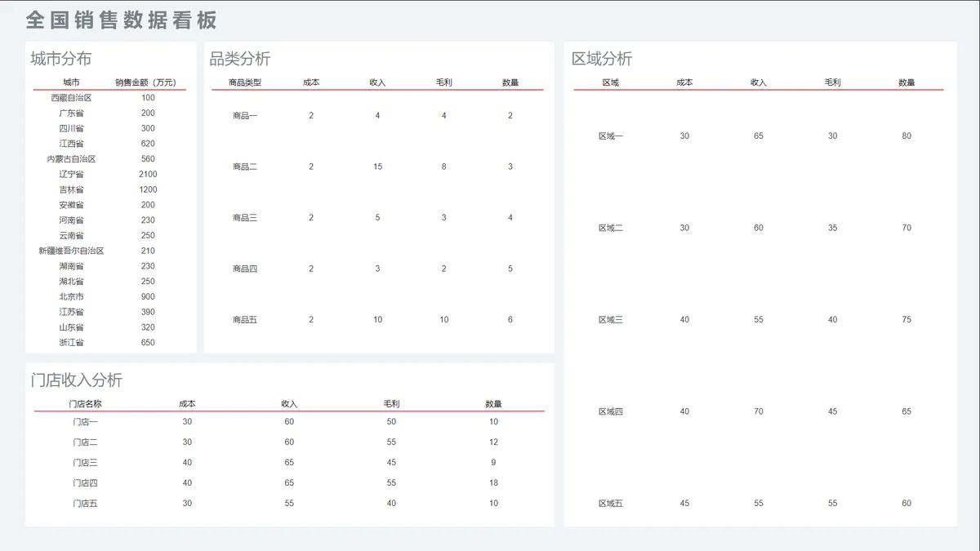Click the 收入 value 5 for 商品三
The image size is (980, 551).
click(x=377, y=218)
